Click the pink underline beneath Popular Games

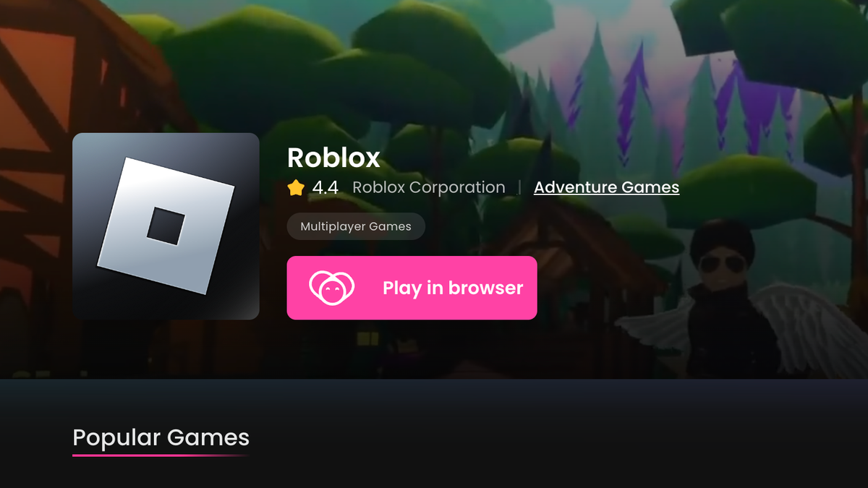click(161, 455)
